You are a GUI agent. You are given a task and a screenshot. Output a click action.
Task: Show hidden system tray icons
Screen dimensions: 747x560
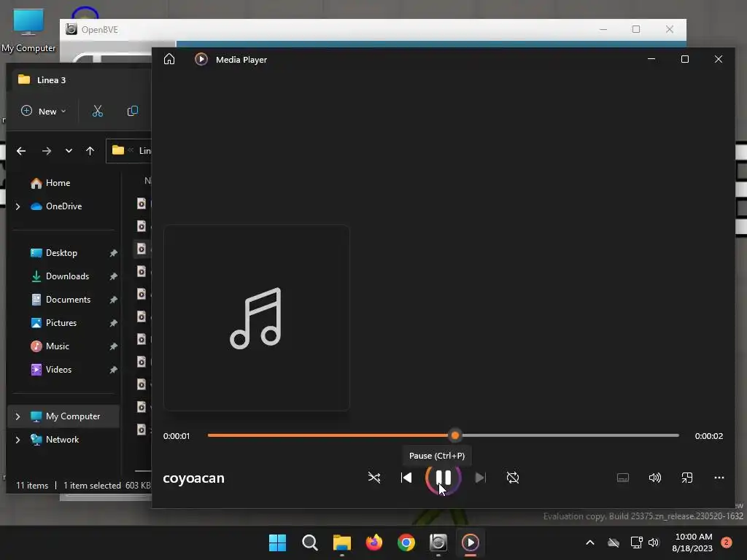pos(589,542)
